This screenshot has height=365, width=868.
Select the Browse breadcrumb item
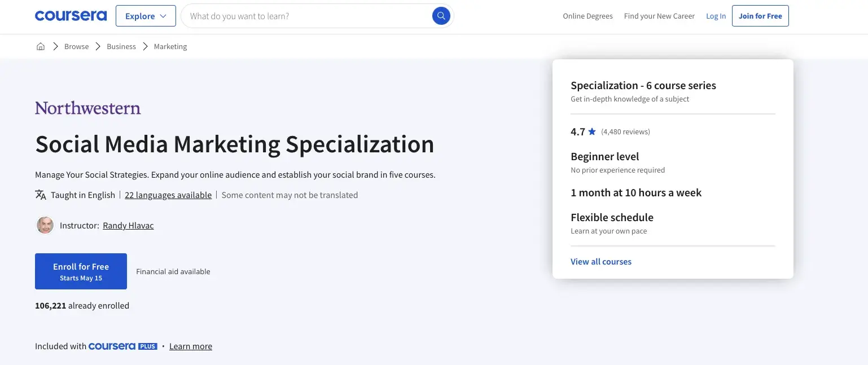coord(76,46)
